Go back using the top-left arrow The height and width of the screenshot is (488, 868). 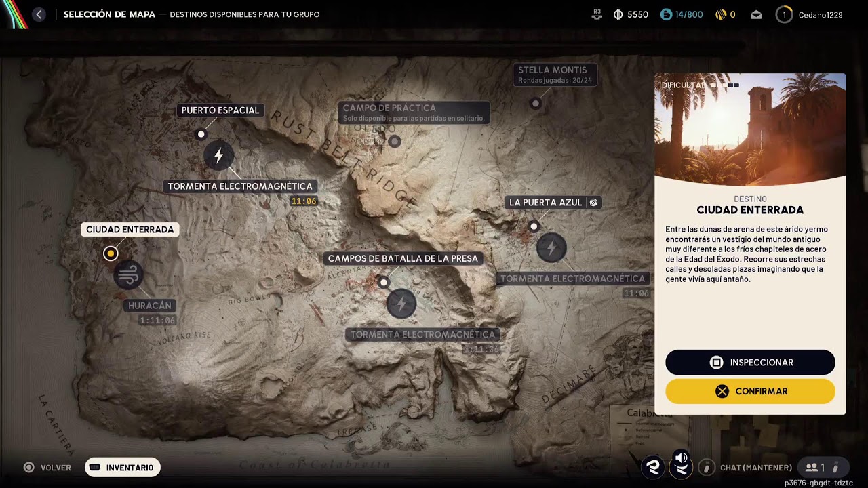click(39, 14)
